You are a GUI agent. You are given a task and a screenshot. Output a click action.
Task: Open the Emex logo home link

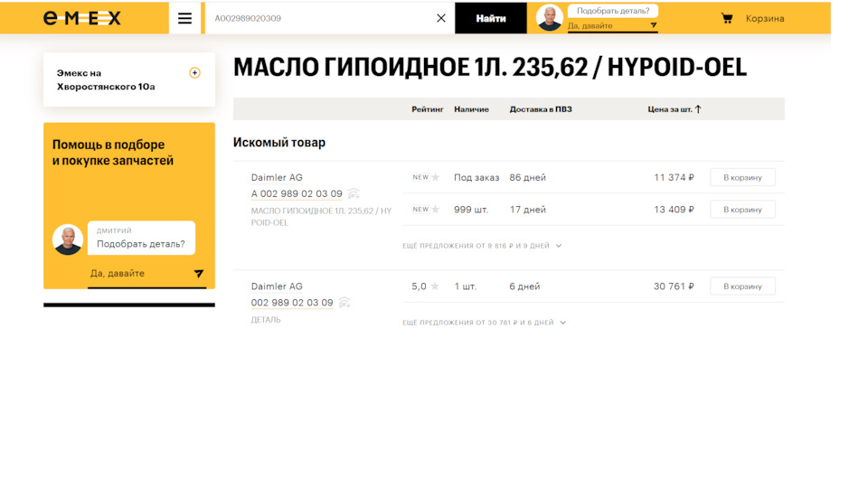coord(82,18)
